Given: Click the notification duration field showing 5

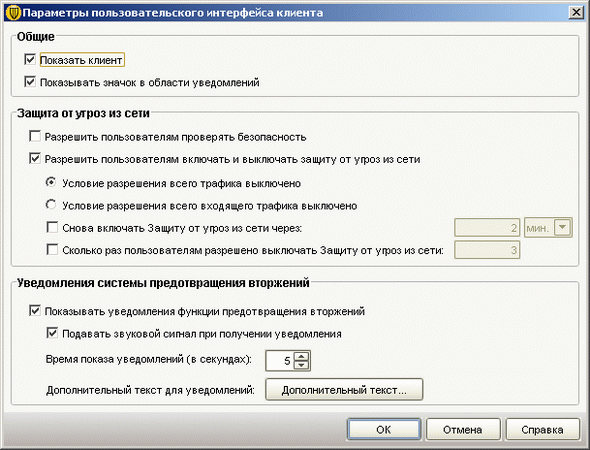Looking at the screenshot, I should click(280, 361).
